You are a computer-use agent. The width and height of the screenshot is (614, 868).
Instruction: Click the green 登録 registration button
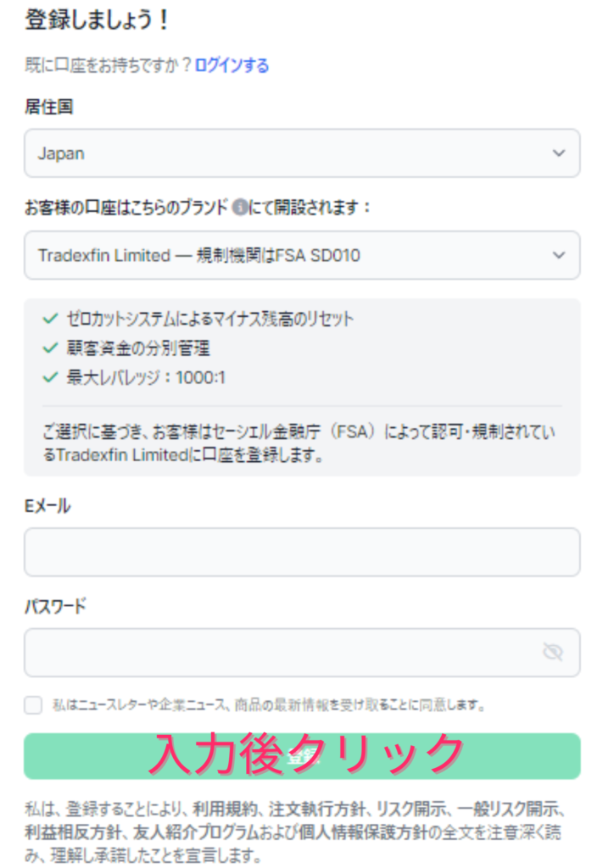(301, 753)
